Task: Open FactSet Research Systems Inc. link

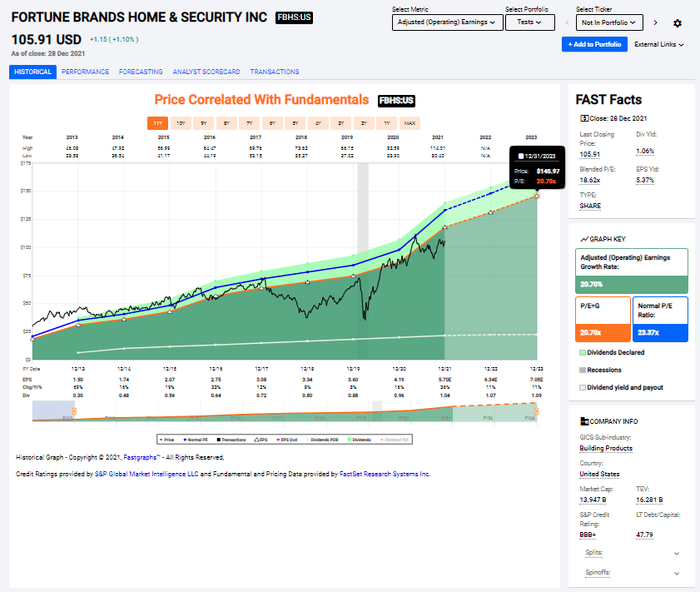Action: point(385,474)
